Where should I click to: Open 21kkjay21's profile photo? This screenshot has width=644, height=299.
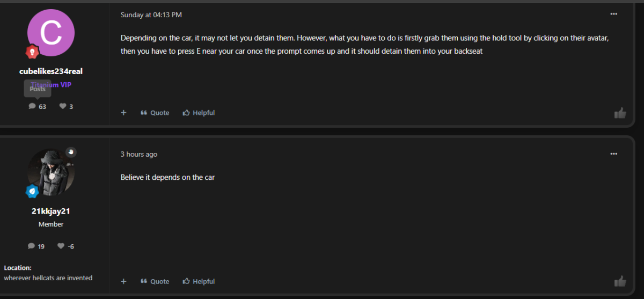tap(51, 172)
